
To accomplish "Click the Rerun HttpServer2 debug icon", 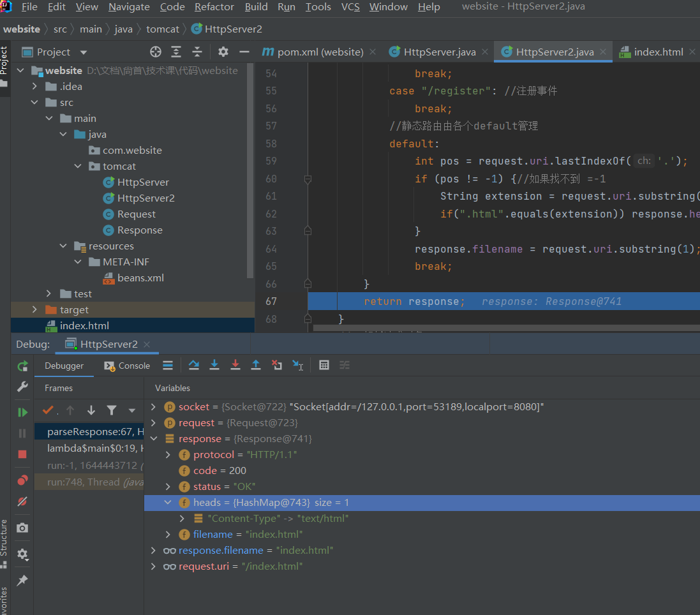I will point(22,366).
